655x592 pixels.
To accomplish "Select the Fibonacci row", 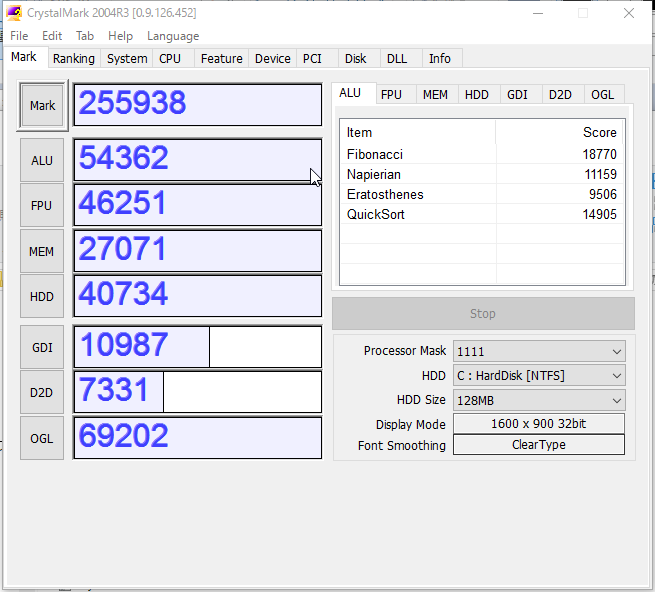I will 482,154.
